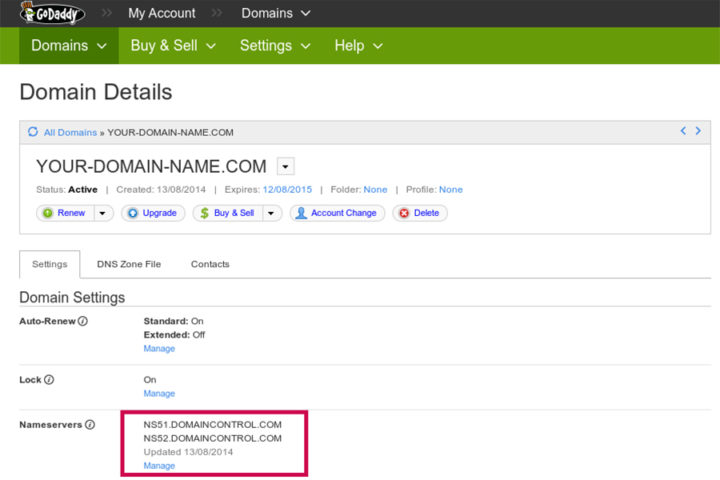
Task: Click the GoDaddy logo
Action: pos(52,13)
